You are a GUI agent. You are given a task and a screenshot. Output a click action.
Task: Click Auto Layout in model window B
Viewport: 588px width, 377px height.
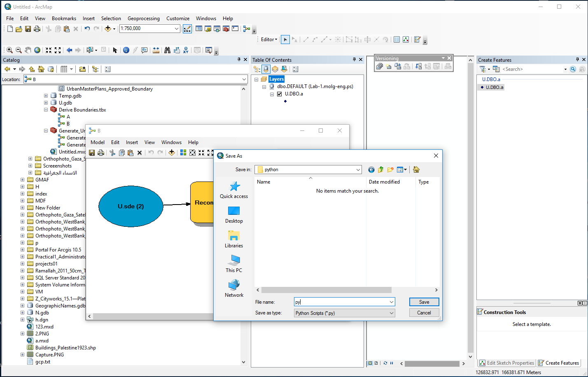183,153
